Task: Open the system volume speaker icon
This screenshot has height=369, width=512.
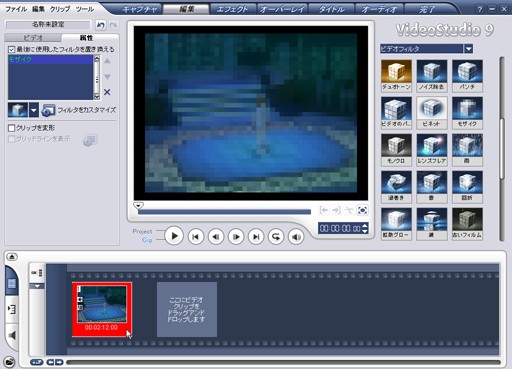Action: (x=296, y=237)
